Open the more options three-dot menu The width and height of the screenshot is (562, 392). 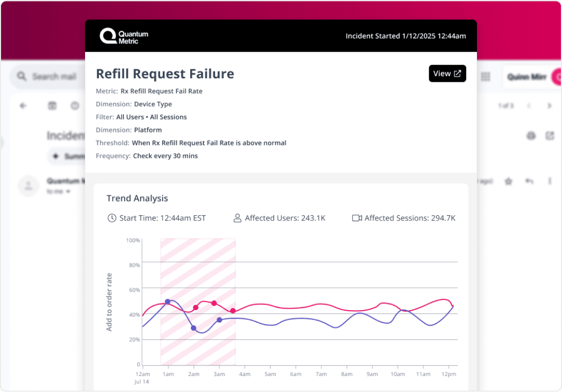tap(550, 181)
